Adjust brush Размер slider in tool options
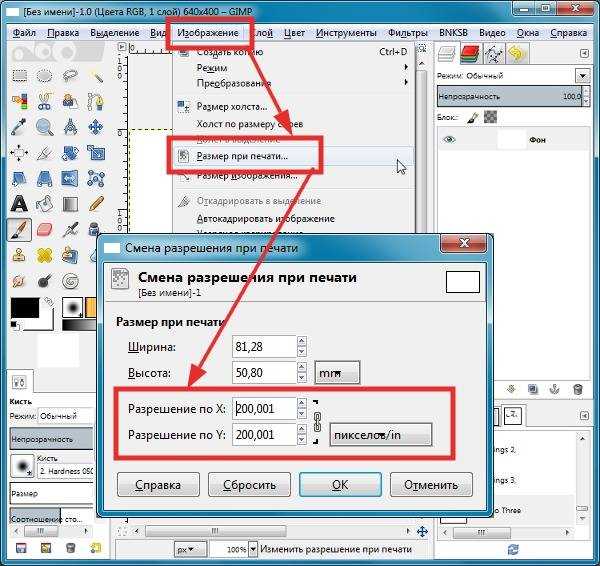 [x=52, y=493]
